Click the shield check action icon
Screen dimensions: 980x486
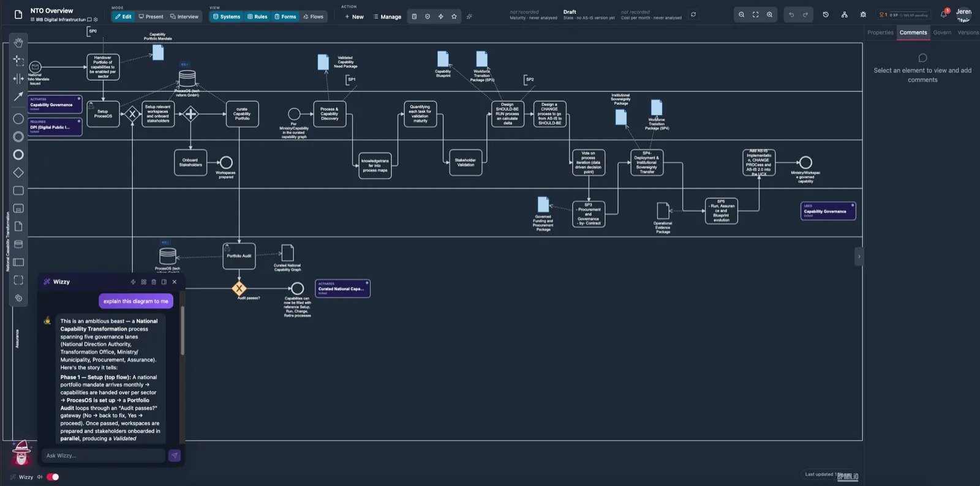428,17
